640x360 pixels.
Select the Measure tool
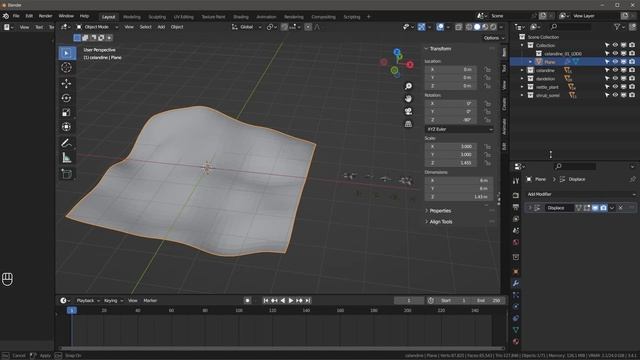(x=67, y=158)
